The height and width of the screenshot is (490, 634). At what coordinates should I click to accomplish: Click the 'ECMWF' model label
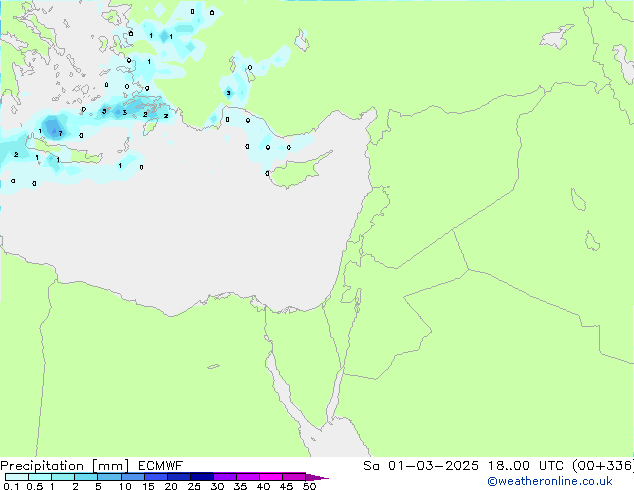pos(161,466)
